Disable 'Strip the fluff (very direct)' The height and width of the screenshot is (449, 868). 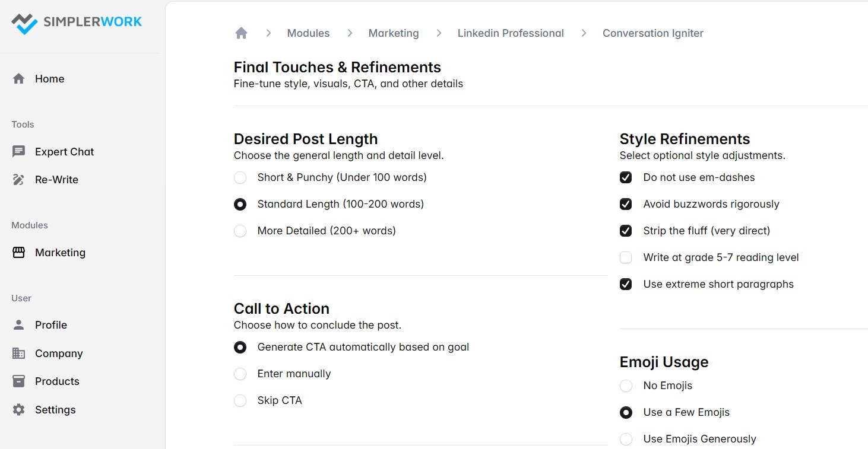coord(626,230)
